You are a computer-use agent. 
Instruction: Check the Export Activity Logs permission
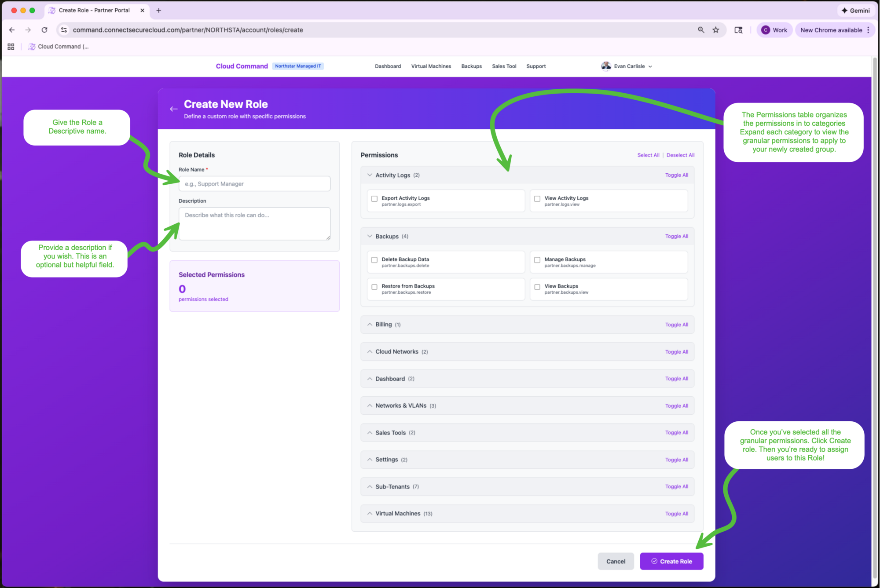click(x=374, y=198)
